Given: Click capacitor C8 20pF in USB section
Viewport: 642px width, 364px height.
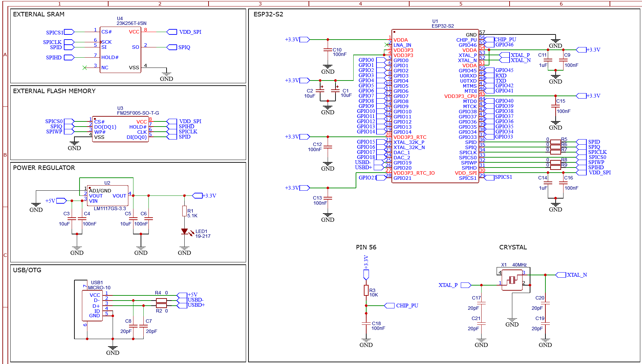Looking at the screenshot, I should 133,326.
